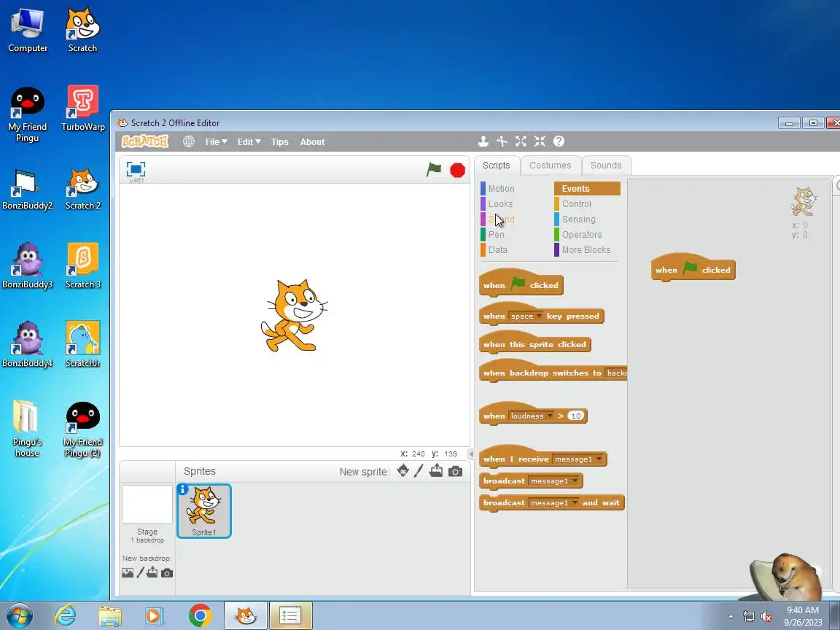Open Computer desktop shortcut
This screenshot has width=840, height=630.
28,31
